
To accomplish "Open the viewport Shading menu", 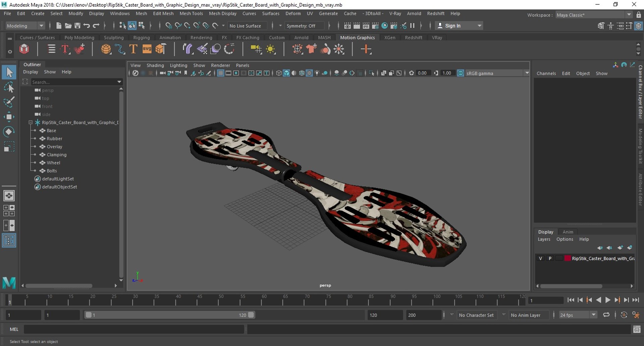I will 155,65.
